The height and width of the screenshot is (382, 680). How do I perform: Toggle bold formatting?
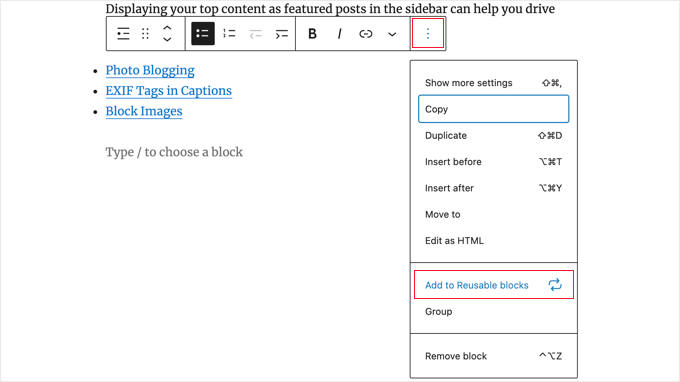(x=312, y=34)
